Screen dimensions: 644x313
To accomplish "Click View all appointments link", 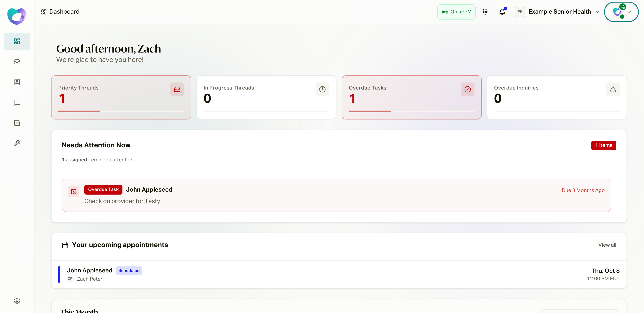I will 607,245.
